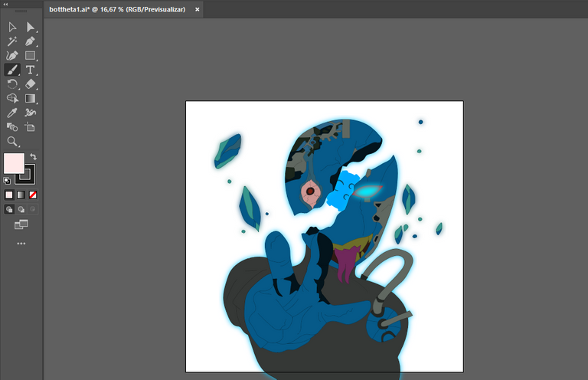Select the Type tool
The width and height of the screenshot is (588, 380).
pos(30,70)
